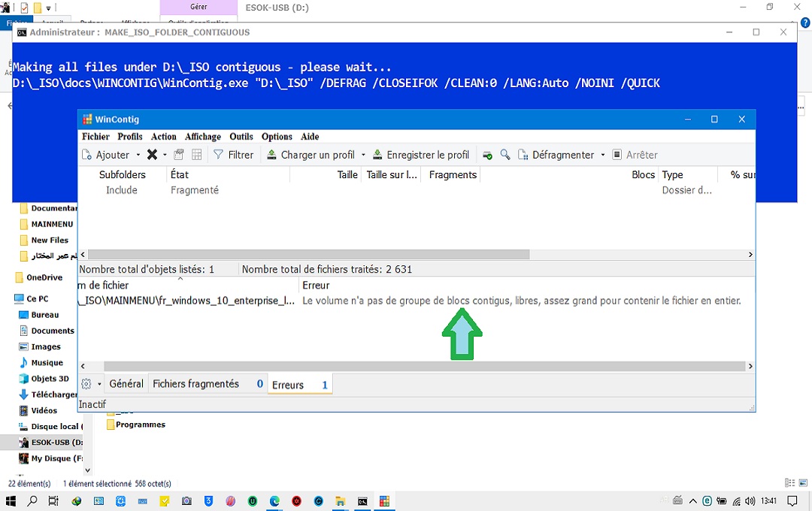This screenshot has width=812, height=511.
Task: Click the grid view icon in WinContig toolbar
Action: [197, 155]
